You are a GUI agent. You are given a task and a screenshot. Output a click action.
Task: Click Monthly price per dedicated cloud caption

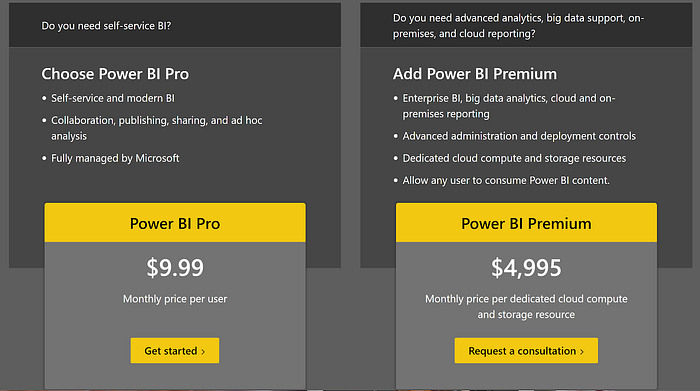[526, 307]
